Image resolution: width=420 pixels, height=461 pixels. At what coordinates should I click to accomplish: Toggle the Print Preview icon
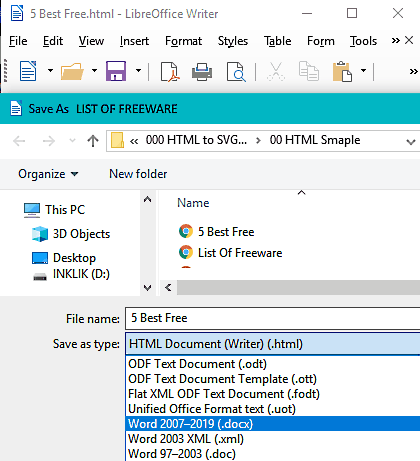236,71
